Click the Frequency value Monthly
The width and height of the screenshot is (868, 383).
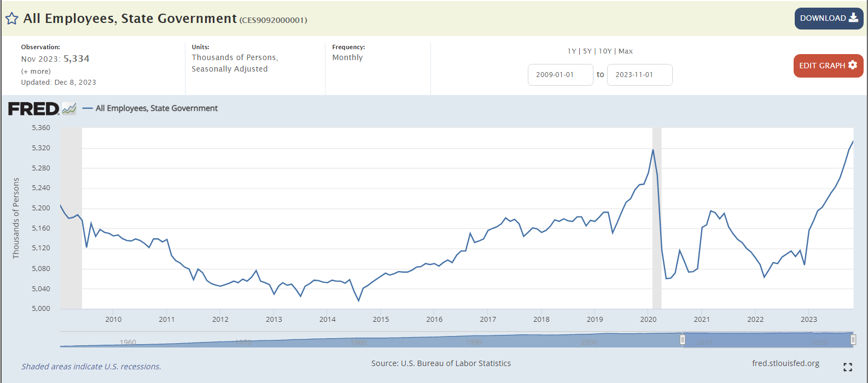[x=347, y=57]
